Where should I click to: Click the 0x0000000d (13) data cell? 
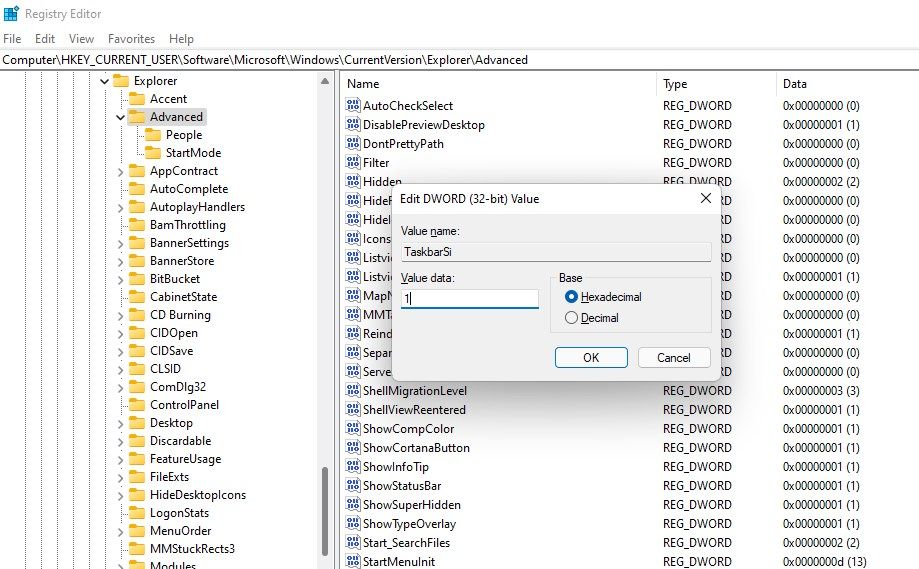coord(824,561)
